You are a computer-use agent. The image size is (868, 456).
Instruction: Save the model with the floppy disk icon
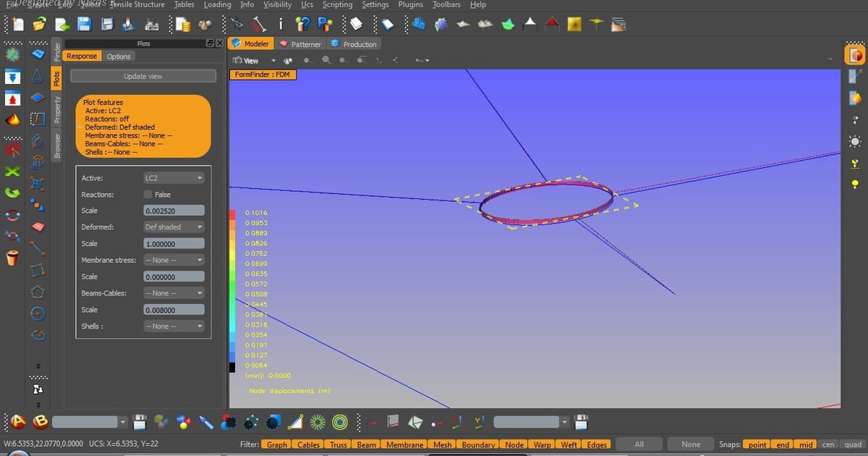pyautogui.click(x=84, y=25)
